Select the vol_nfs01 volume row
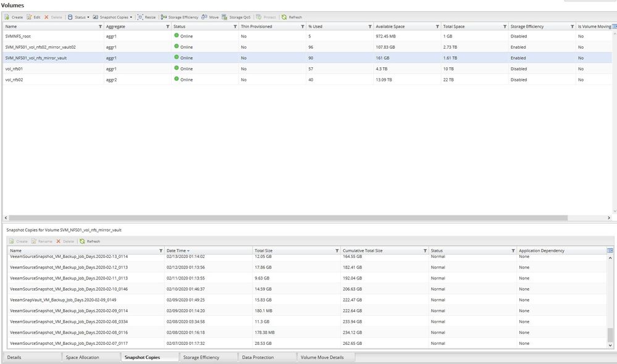The width and height of the screenshot is (617, 364). (307, 69)
